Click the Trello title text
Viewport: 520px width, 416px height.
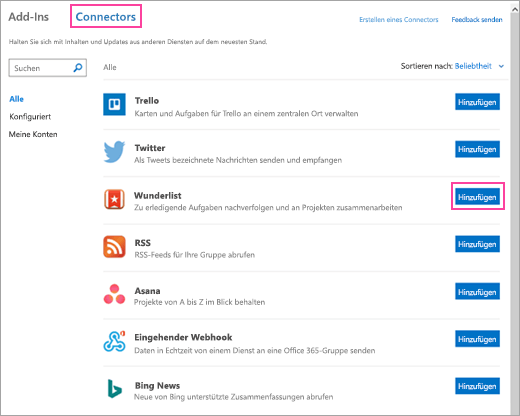[x=147, y=101]
